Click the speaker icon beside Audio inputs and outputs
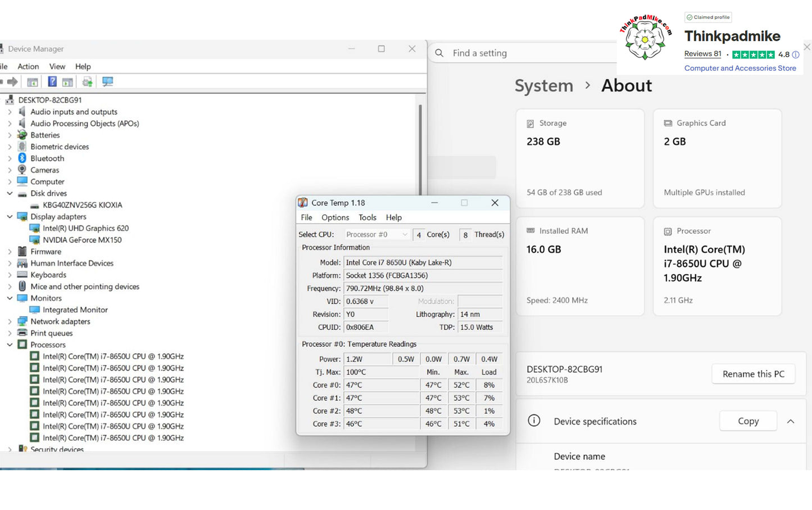The width and height of the screenshot is (812, 510). 22,112
